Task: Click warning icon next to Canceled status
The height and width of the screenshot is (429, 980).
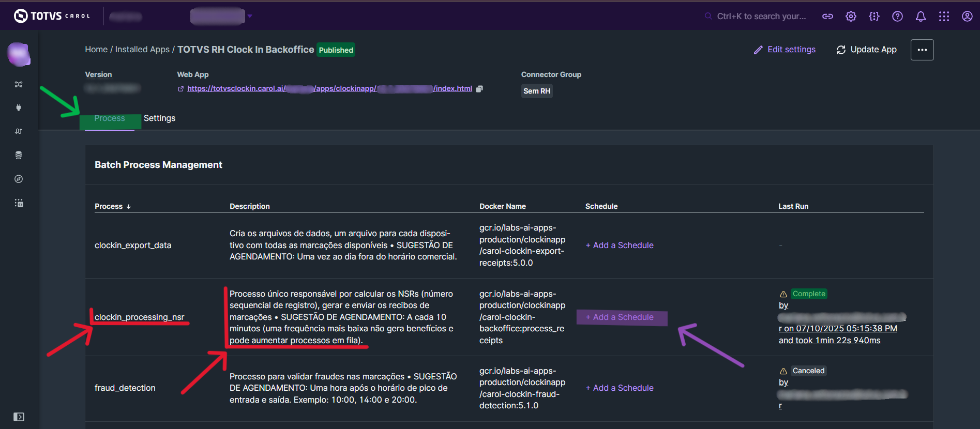Action: (x=783, y=371)
